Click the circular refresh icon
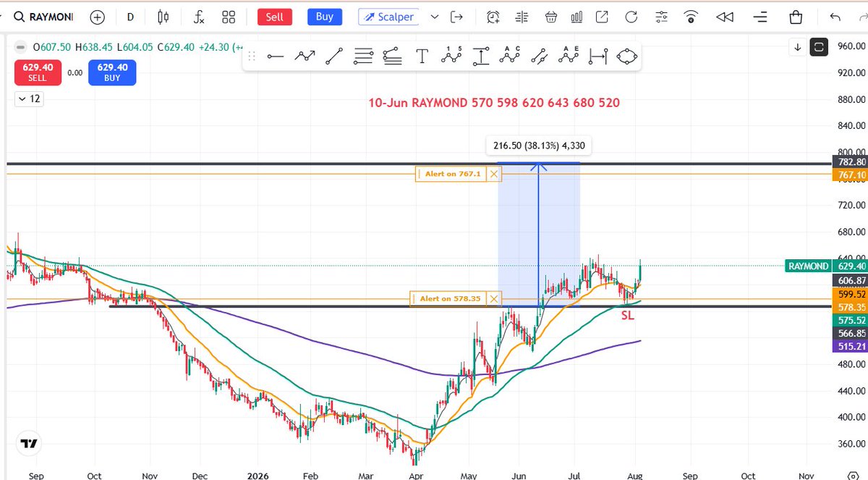This screenshot has width=868, height=480. coord(632,17)
